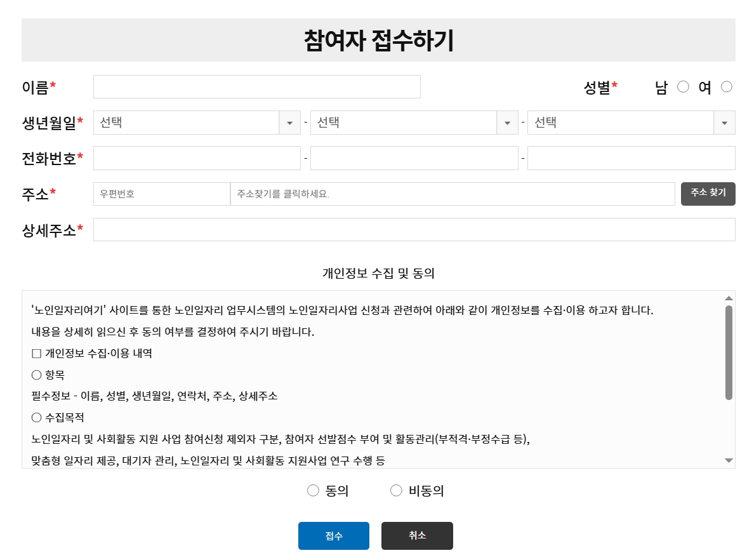Select the 남 gender radio button
The image size is (747, 560).
(682, 87)
